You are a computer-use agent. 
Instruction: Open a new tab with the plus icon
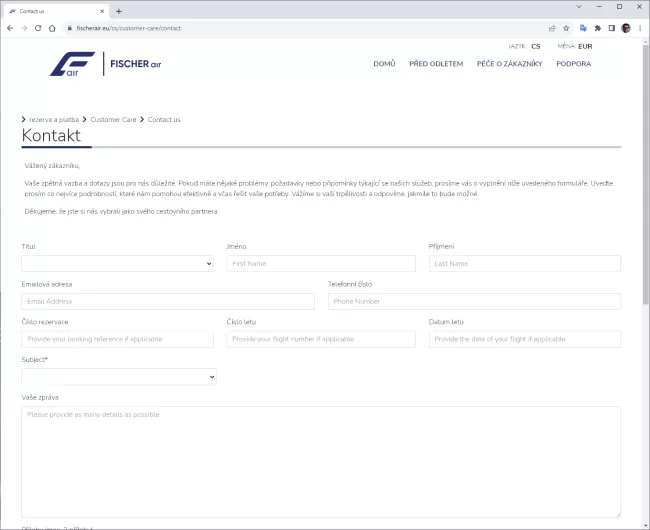[x=119, y=10]
